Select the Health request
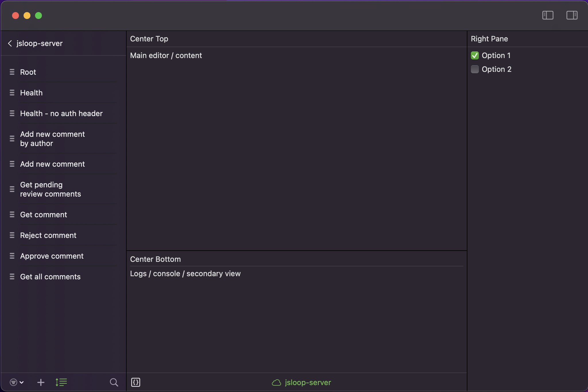This screenshot has height=392, width=588. pos(31,93)
